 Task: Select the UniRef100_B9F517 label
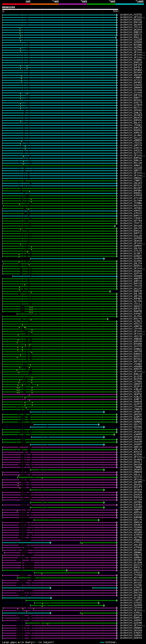pos(131,309)
